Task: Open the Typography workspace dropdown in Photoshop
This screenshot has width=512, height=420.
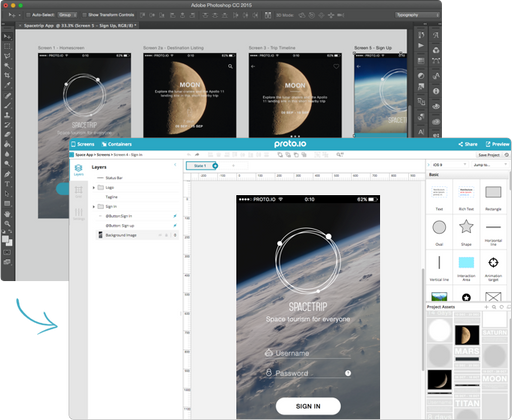Action: point(417,15)
